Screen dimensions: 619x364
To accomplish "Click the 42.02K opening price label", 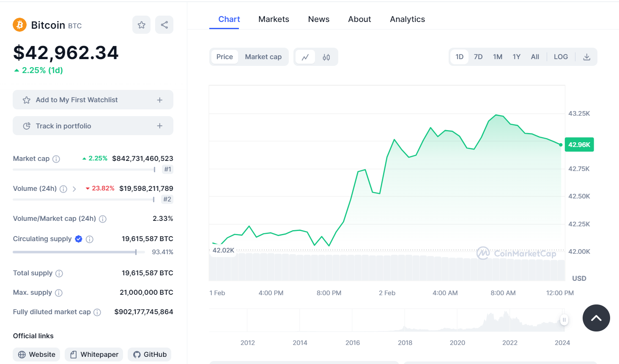I will pyautogui.click(x=223, y=250).
